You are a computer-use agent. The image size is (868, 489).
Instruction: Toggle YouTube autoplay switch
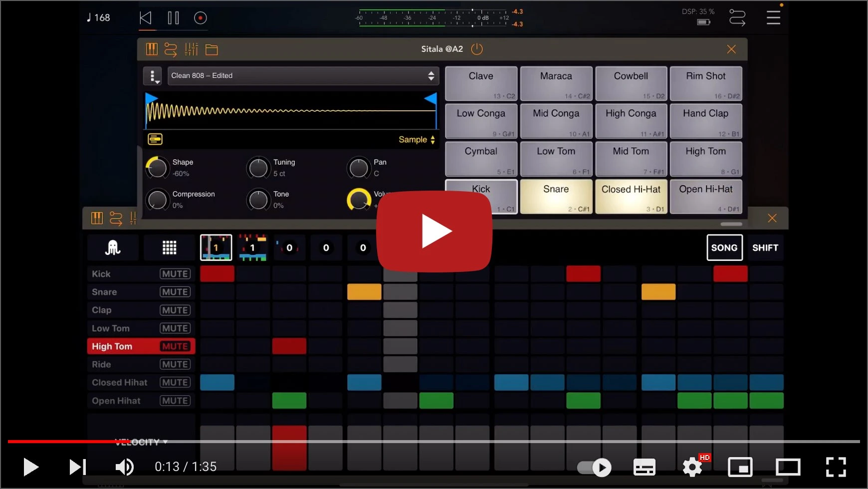(x=595, y=468)
